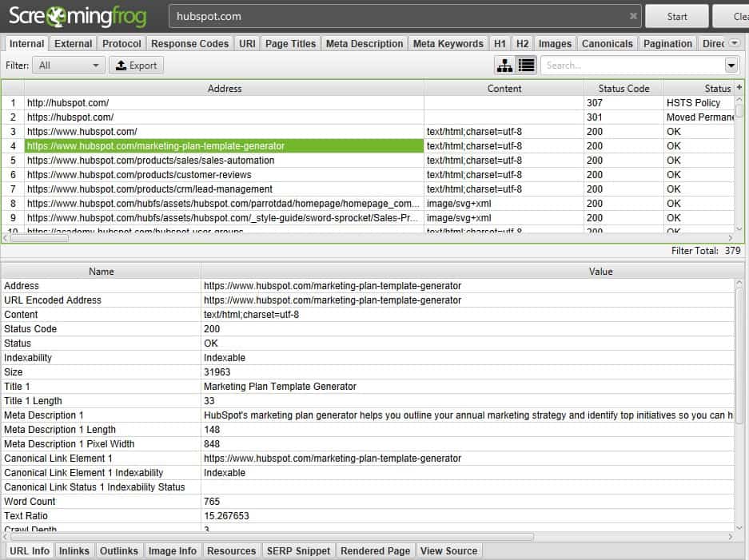749x560 pixels.
Task: Sort by Address column header
Action: coord(224,89)
